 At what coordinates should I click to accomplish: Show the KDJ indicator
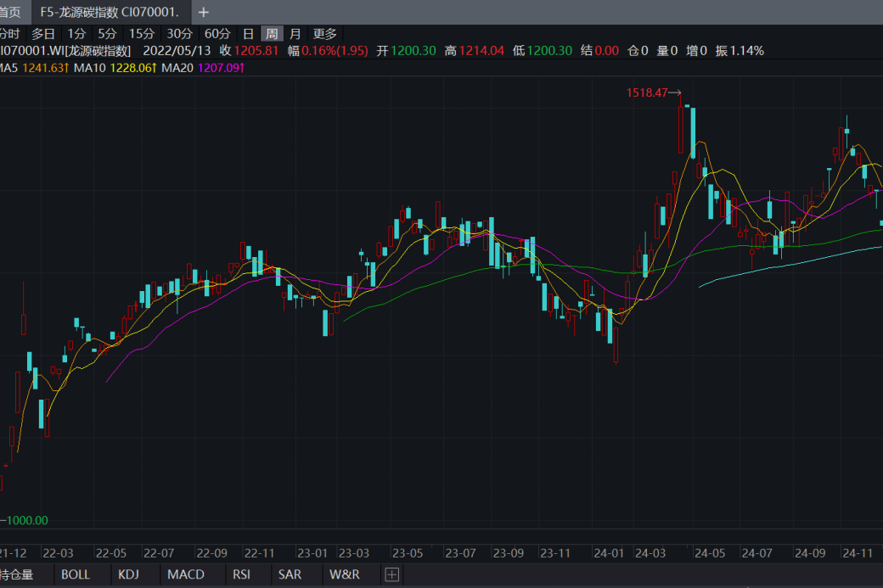pyautogui.click(x=128, y=574)
